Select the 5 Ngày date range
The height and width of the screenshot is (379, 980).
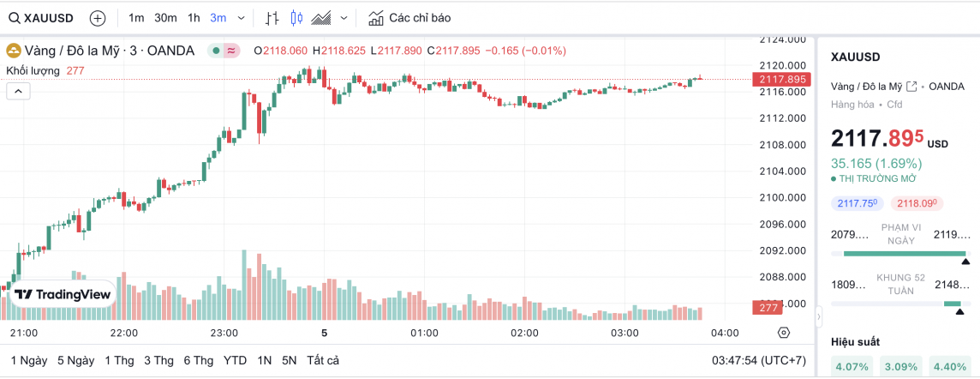click(75, 360)
